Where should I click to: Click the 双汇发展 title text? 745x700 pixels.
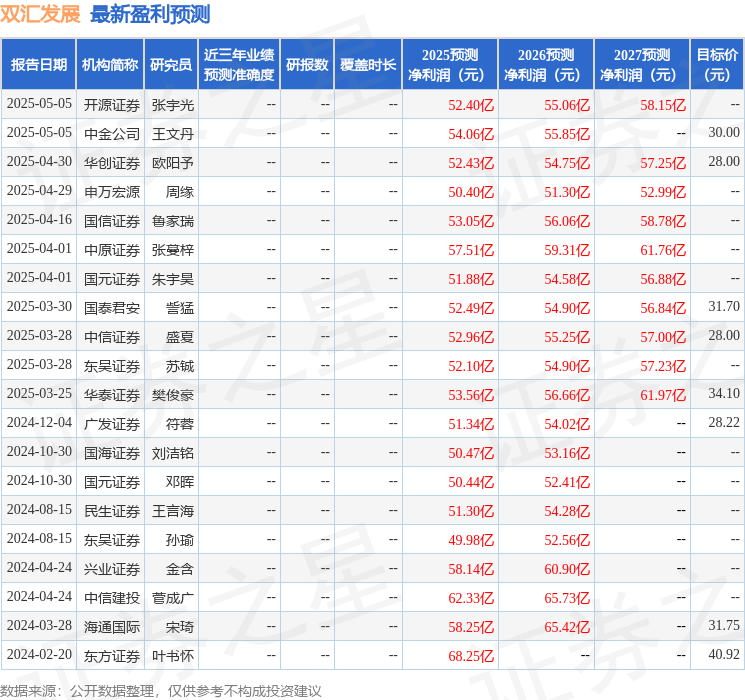tap(40, 14)
